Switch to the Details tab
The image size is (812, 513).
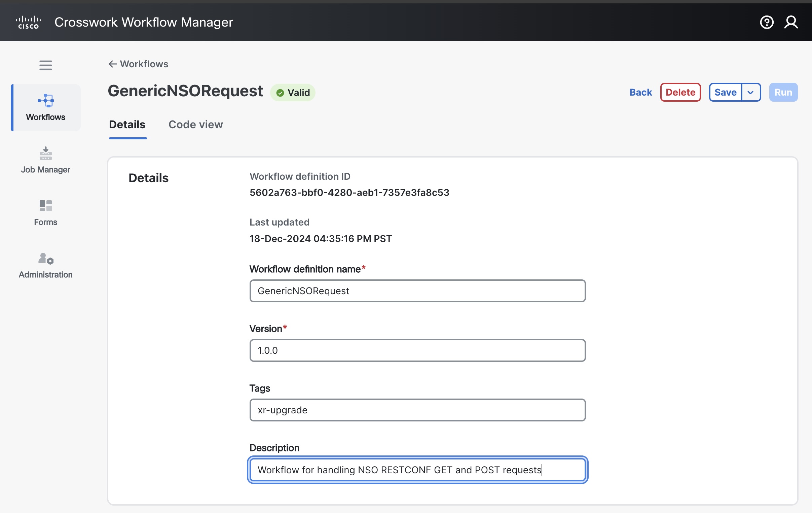[x=127, y=125]
